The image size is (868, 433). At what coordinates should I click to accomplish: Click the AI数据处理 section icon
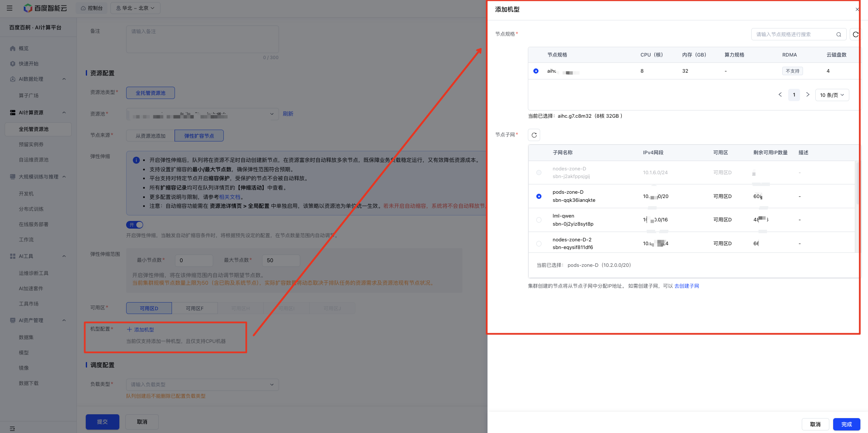click(x=13, y=79)
